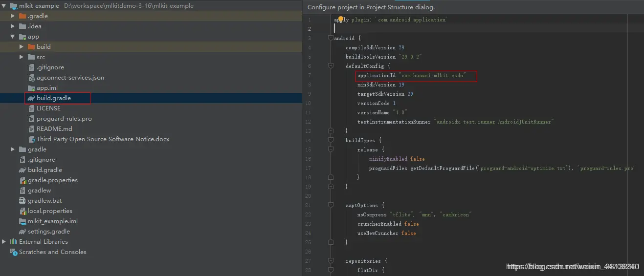Image resolution: width=644 pixels, height=276 pixels.
Task: Select gradle.properties file
Action: tap(53, 180)
